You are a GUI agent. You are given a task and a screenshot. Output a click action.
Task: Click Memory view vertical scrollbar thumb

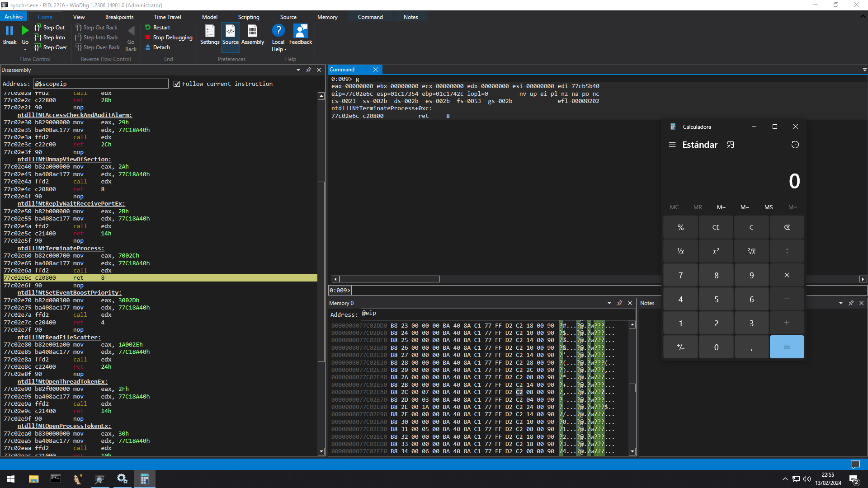click(x=632, y=388)
